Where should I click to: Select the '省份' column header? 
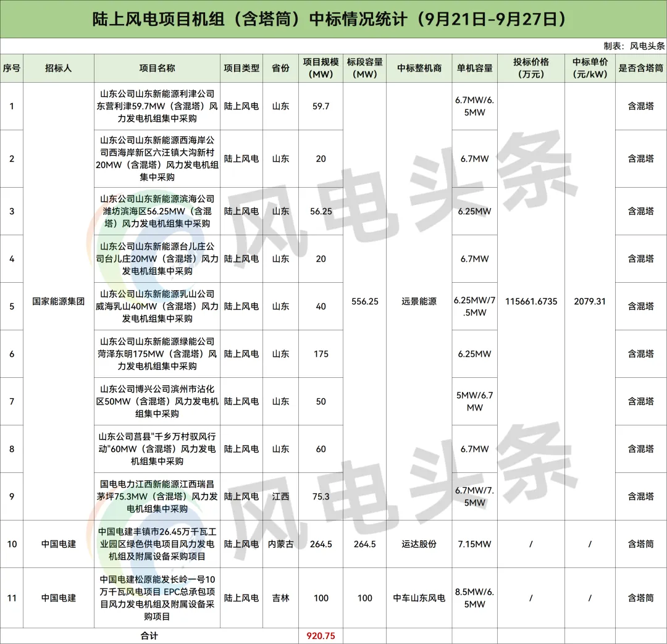coord(280,68)
